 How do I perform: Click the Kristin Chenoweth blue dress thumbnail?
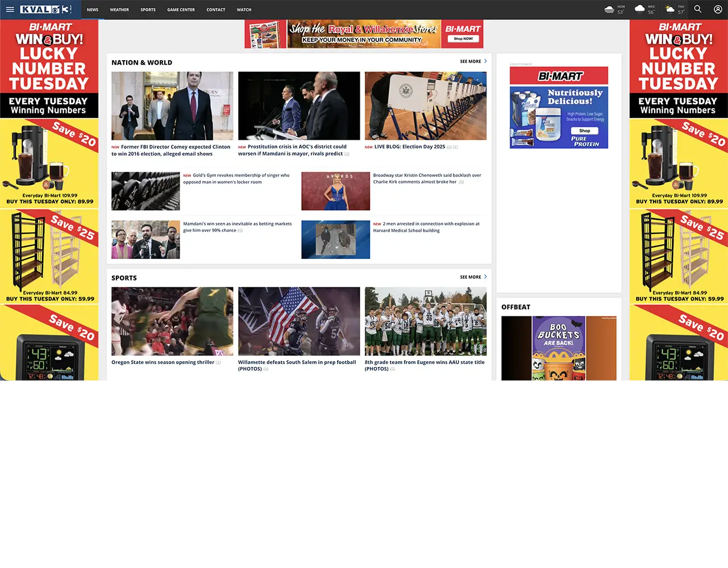pos(335,191)
